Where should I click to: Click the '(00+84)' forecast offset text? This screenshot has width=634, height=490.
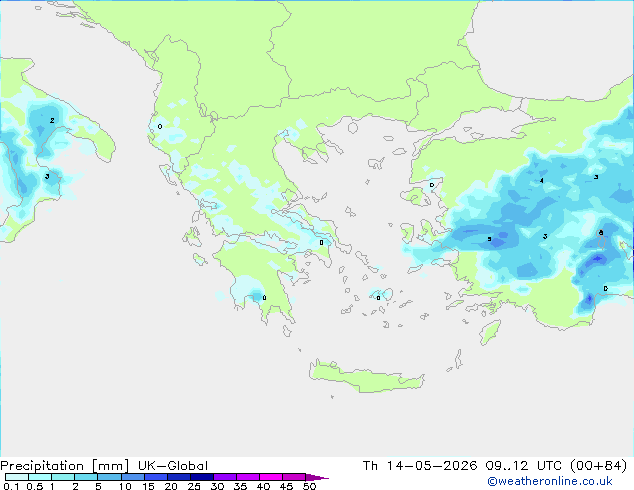tap(598, 466)
